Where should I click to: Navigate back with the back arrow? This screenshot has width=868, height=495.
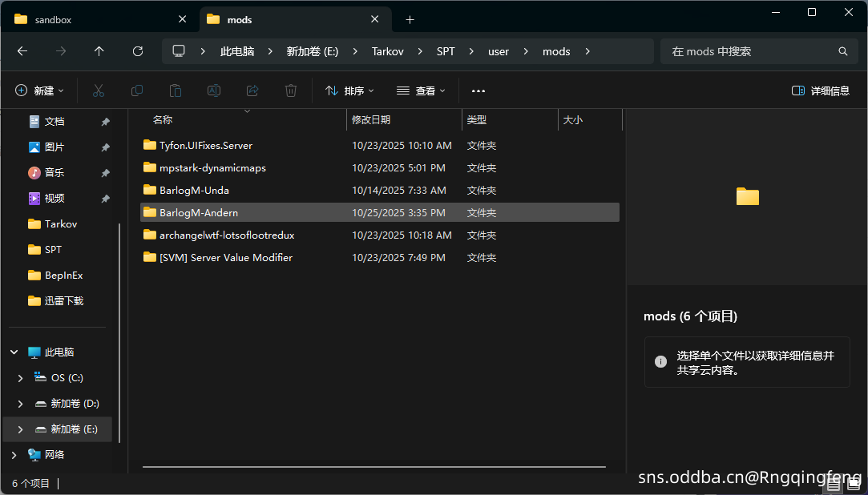pyautogui.click(x=22, y=51)
